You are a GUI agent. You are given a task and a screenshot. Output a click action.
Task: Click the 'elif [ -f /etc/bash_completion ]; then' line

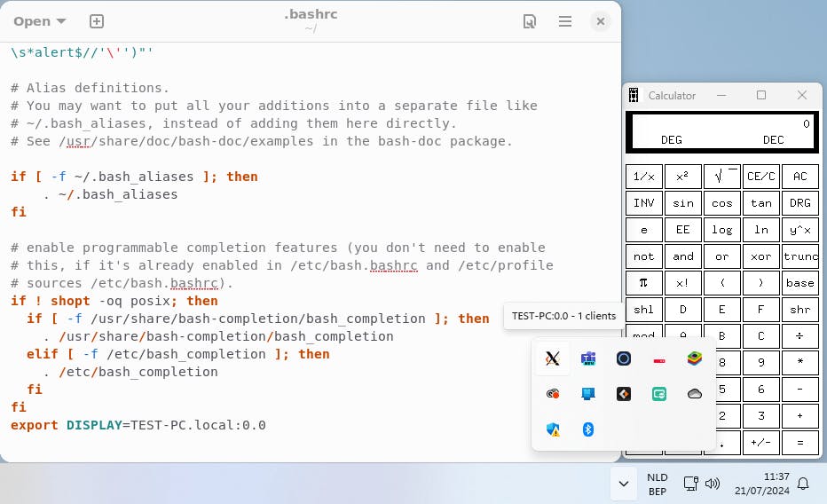click(178, 354)
